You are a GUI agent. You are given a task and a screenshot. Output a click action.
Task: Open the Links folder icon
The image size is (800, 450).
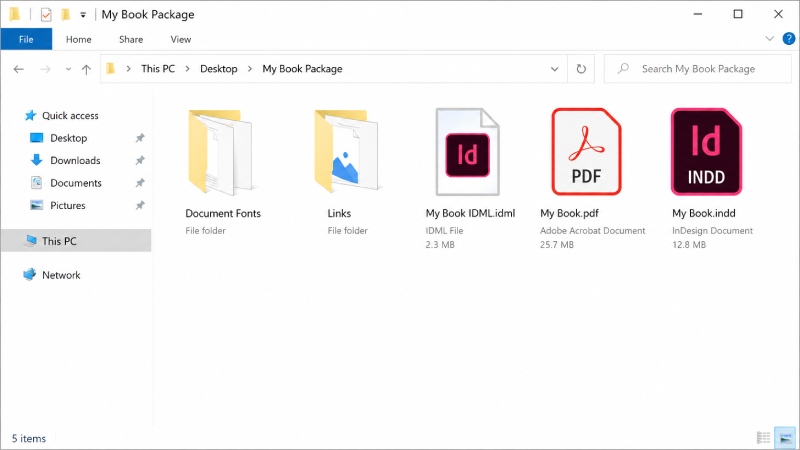[346, 152]
